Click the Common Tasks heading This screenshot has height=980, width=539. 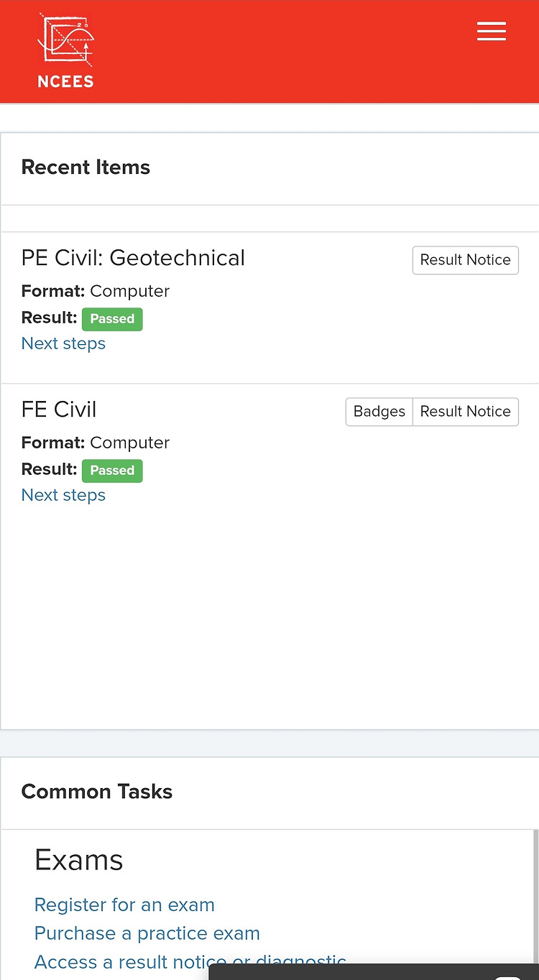click(97, 792)
